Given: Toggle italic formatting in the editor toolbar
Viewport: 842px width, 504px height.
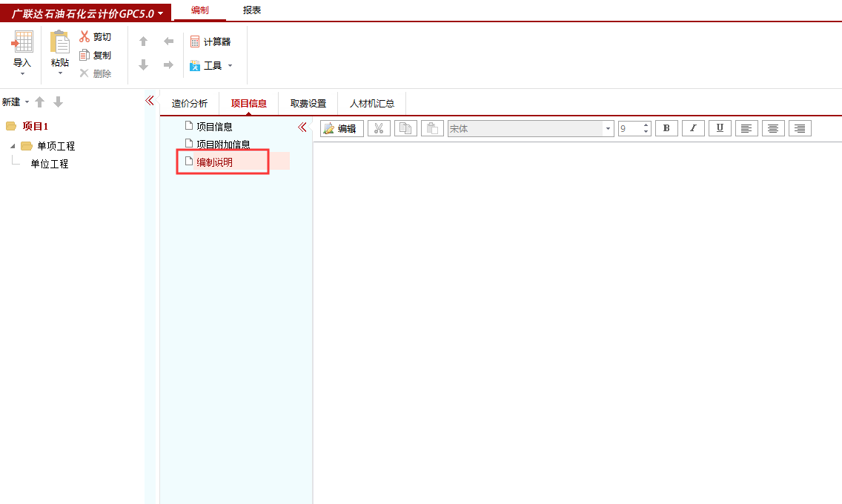Looking at the screenshot, I should click(x=693, y=127).
